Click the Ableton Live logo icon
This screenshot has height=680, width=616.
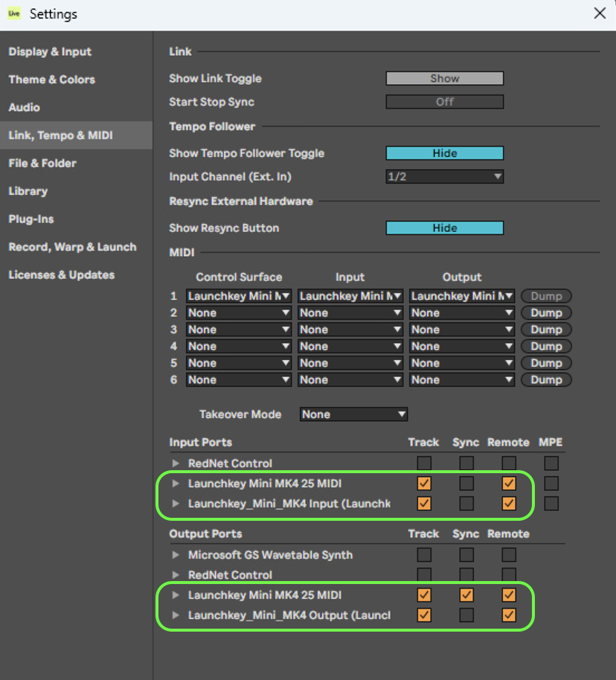[x=14, y=13]
